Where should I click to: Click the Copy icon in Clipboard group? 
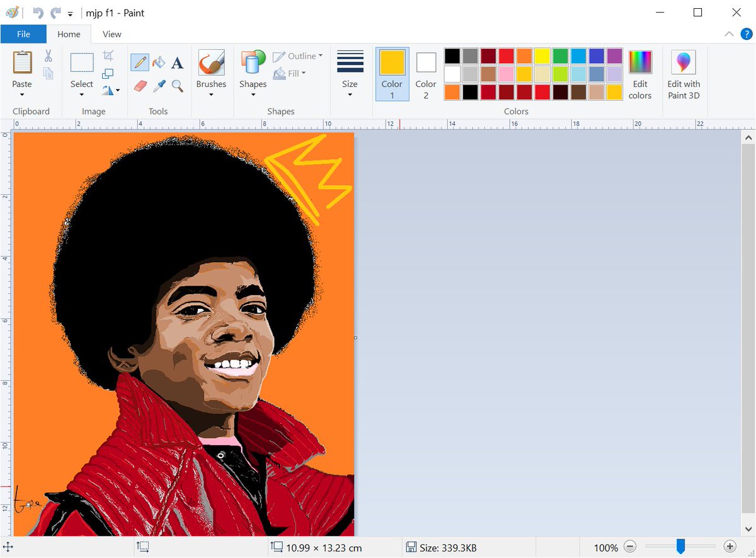[48, 73]
